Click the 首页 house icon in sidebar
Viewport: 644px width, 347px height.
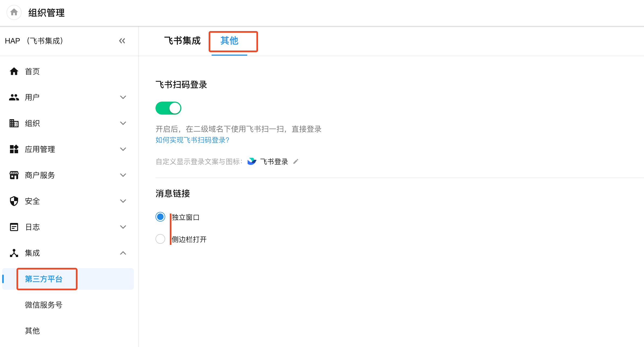click(x=14, y=71)
